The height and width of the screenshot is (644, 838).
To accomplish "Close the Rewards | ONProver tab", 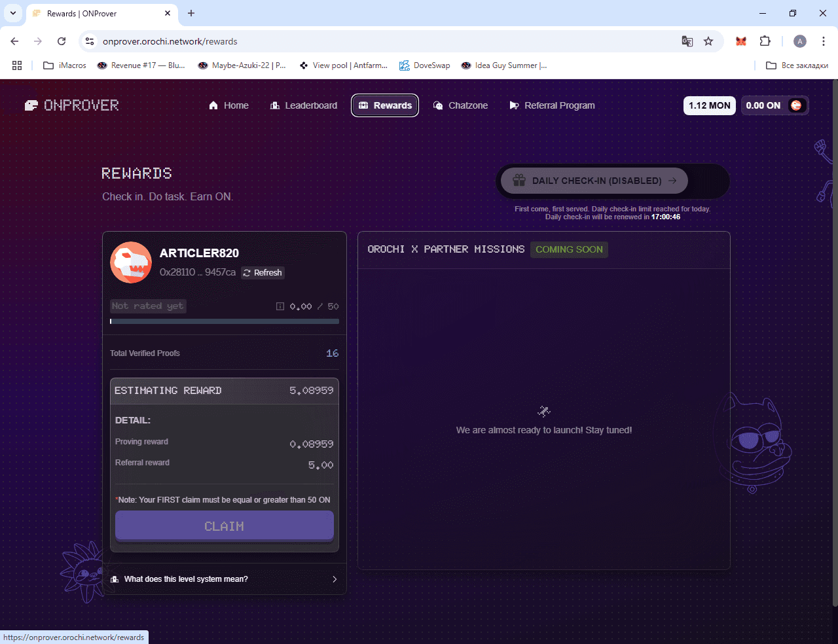I will 168,13.
